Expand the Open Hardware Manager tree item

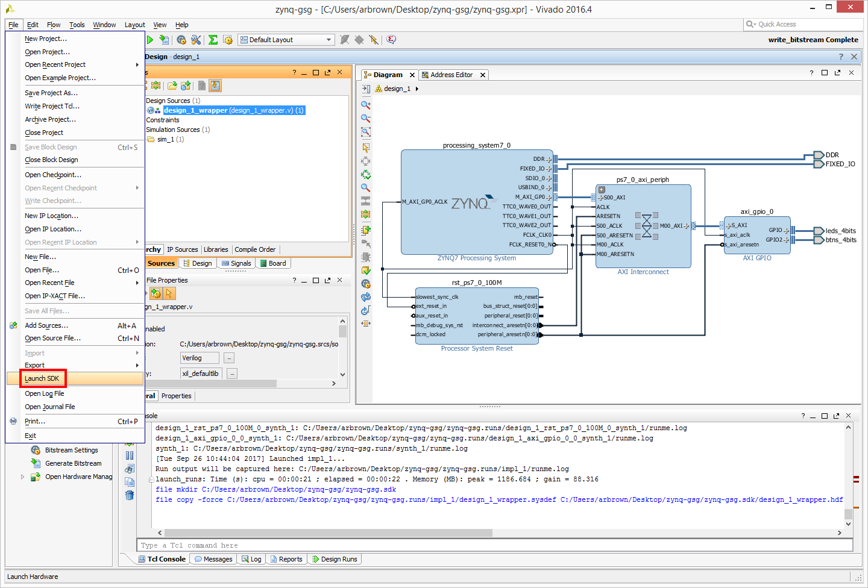(23, 477)
